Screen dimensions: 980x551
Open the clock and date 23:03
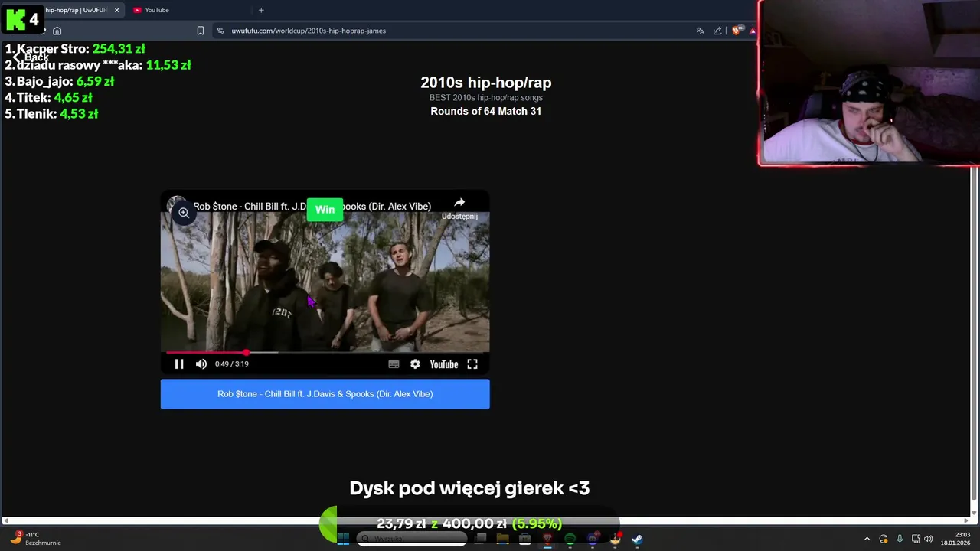955,539
